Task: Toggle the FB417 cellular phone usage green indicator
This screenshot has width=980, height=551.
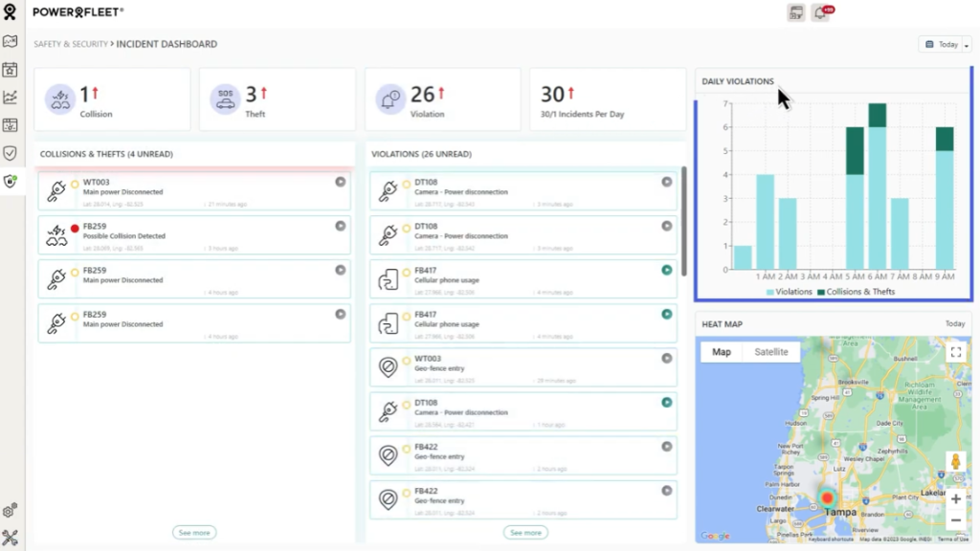Action: [666, 272]
